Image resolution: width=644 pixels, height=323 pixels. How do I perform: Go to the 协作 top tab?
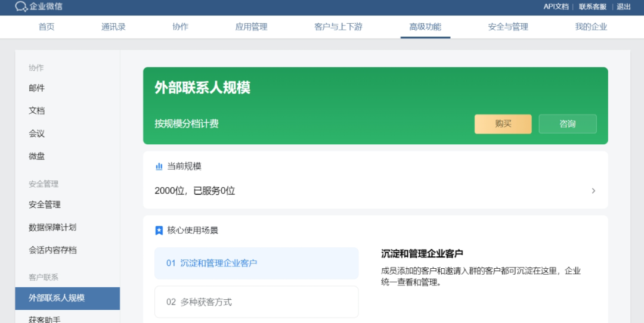(x=180, y=27)
